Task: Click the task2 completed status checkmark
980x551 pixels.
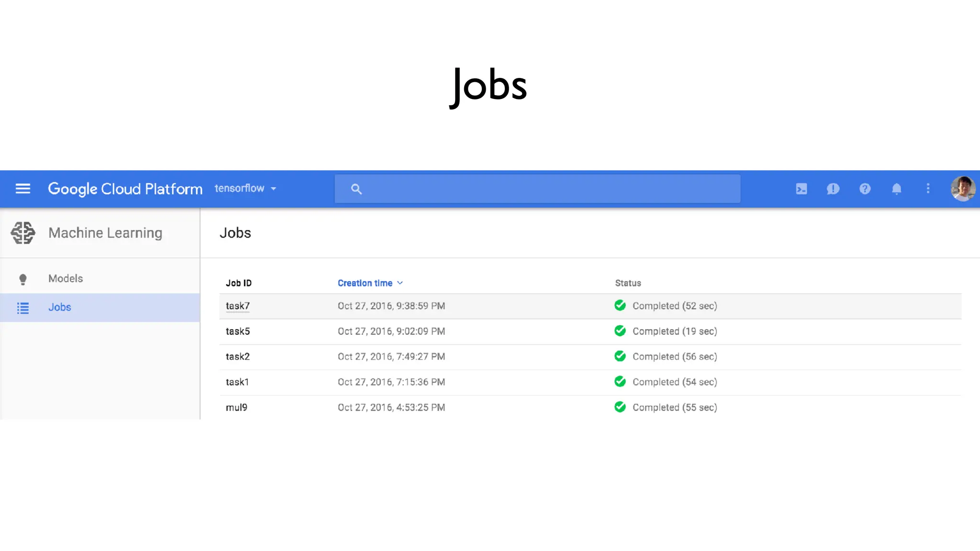Action: point(620,356)
